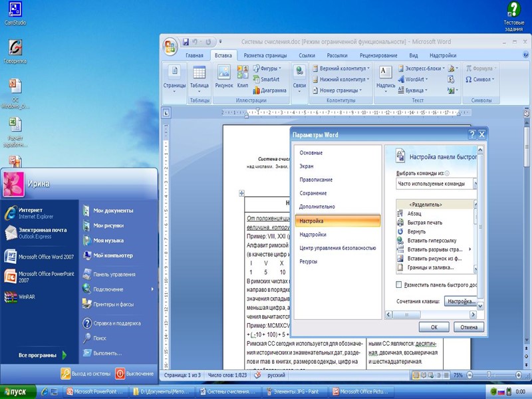Check Разместить панель быстрого доступа checkbox

click(x=399, y=285)
